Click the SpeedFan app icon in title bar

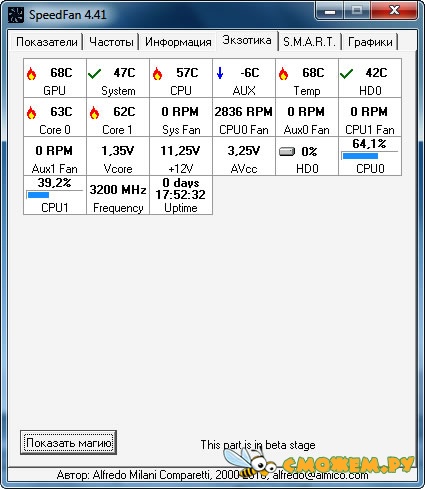[x=16, y=15]
